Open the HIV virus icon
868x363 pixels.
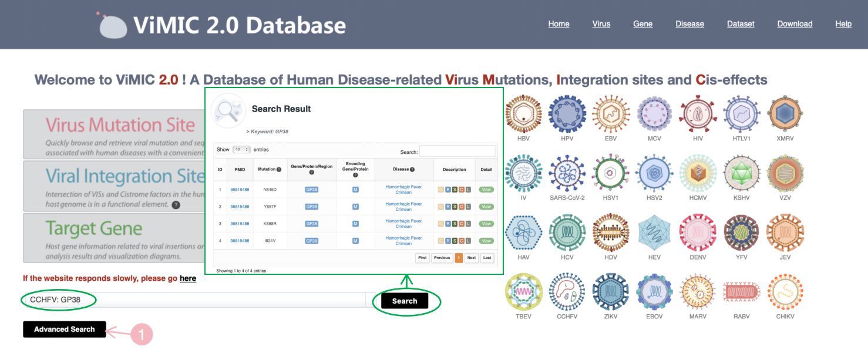(x=698, y=115)
